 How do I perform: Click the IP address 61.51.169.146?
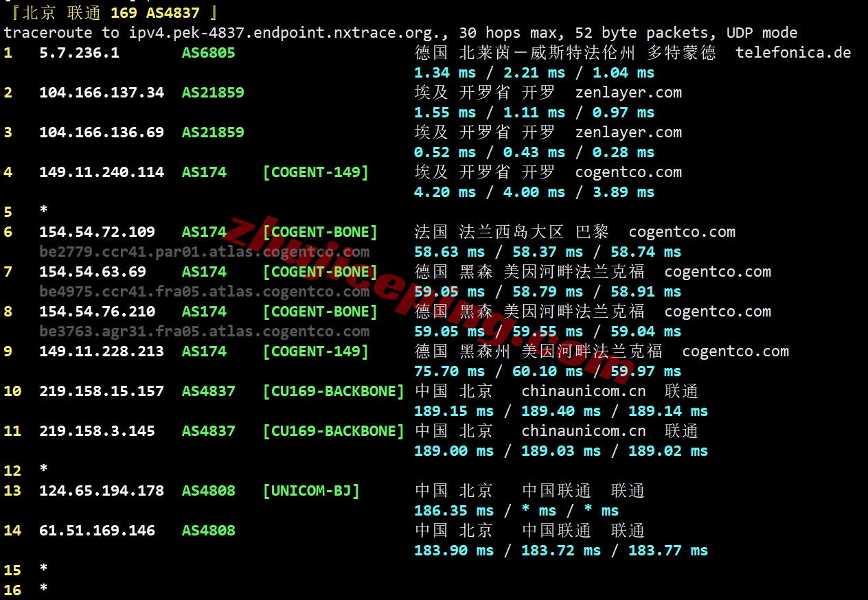[97, 531]
